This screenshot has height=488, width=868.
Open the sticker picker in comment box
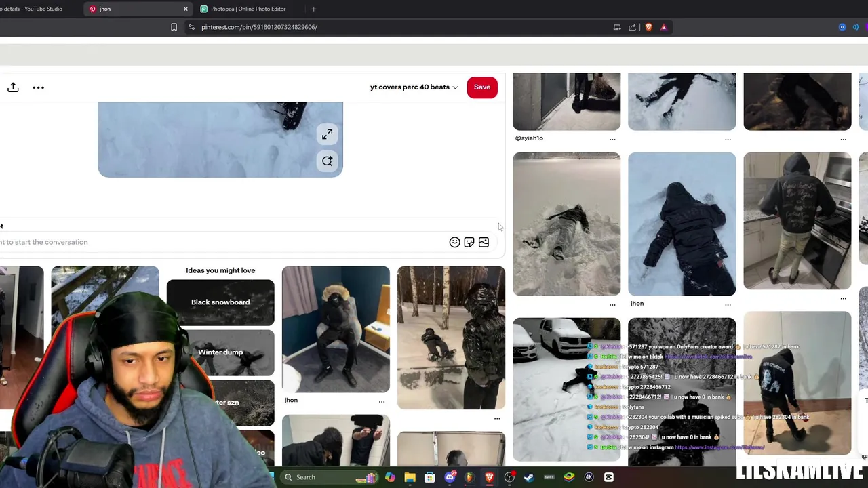point(469,242)
